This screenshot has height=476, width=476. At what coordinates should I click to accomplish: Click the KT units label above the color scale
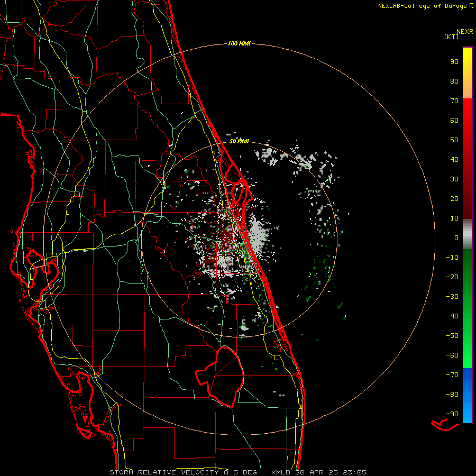[x=452, y=36]
